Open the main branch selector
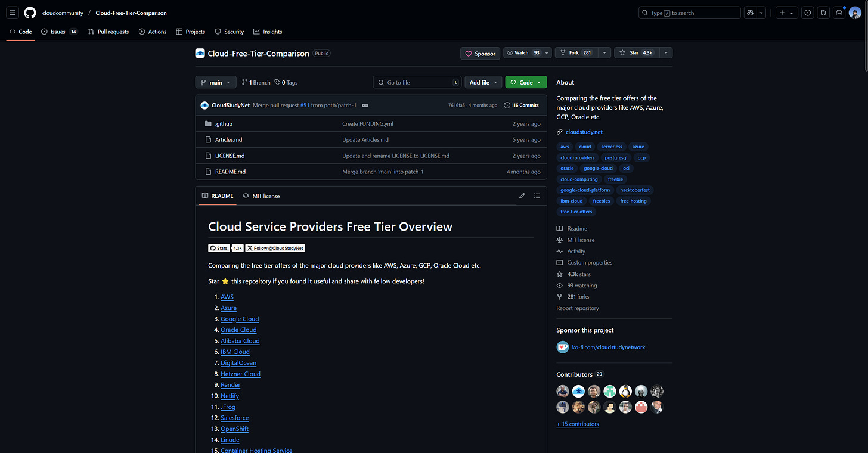This screenshot has width=868, height=453. pos(216,82)
